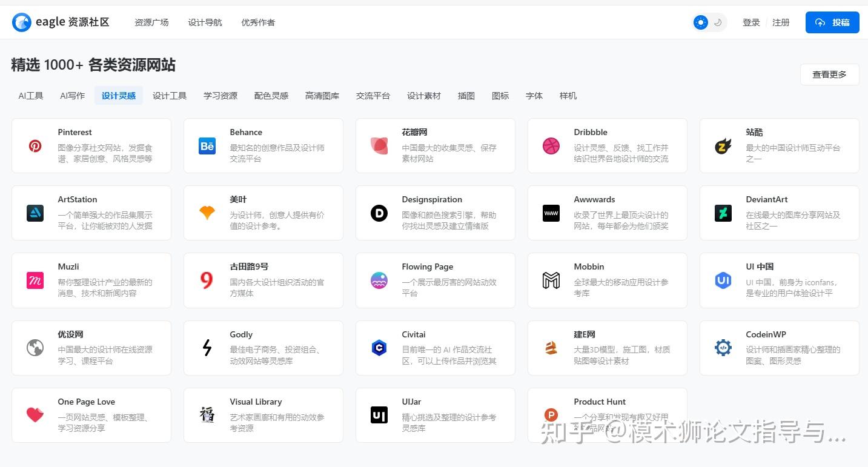Select the 设计灵感 category tab
Screen dimensions: 868x467
coord(119,96)
